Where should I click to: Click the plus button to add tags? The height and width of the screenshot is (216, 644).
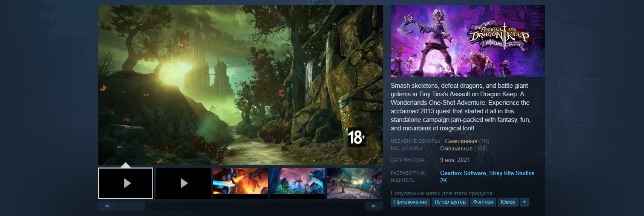pyautogui.click(x=524, y=202)
